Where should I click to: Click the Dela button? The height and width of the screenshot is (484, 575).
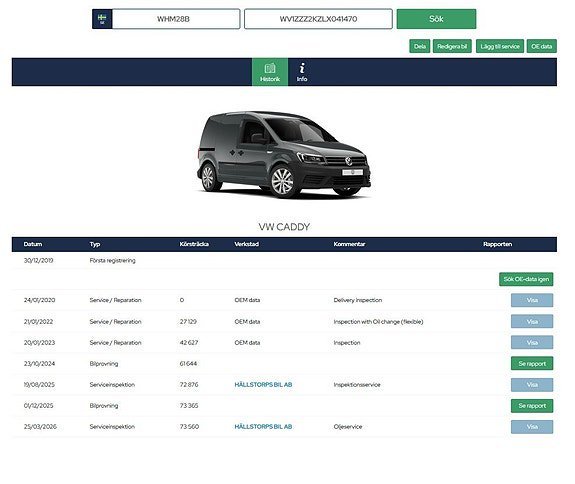coord(420,47)
